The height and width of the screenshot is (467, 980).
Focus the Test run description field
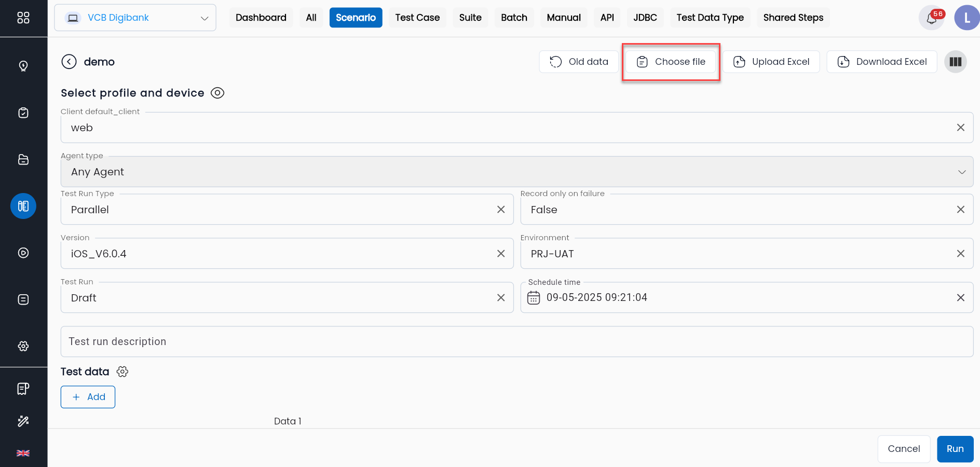click(x=517, y=341)
